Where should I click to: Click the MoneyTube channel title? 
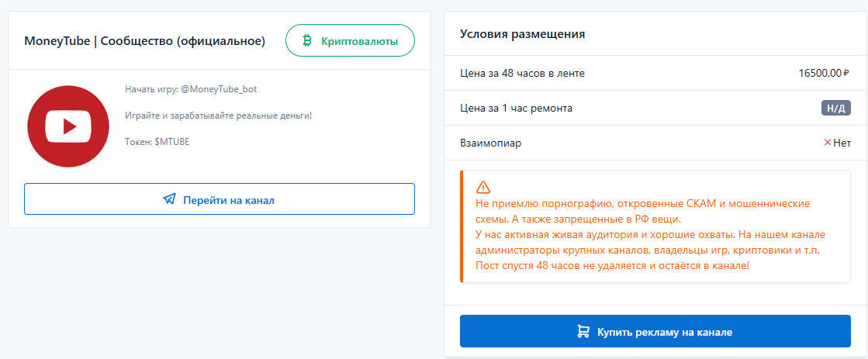click(144, 41)
